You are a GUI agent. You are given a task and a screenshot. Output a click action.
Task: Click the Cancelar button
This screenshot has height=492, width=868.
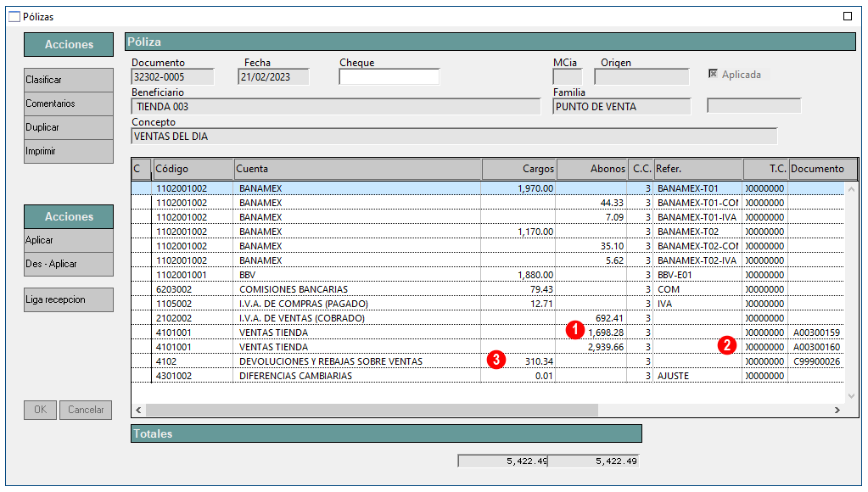point(86,410)
